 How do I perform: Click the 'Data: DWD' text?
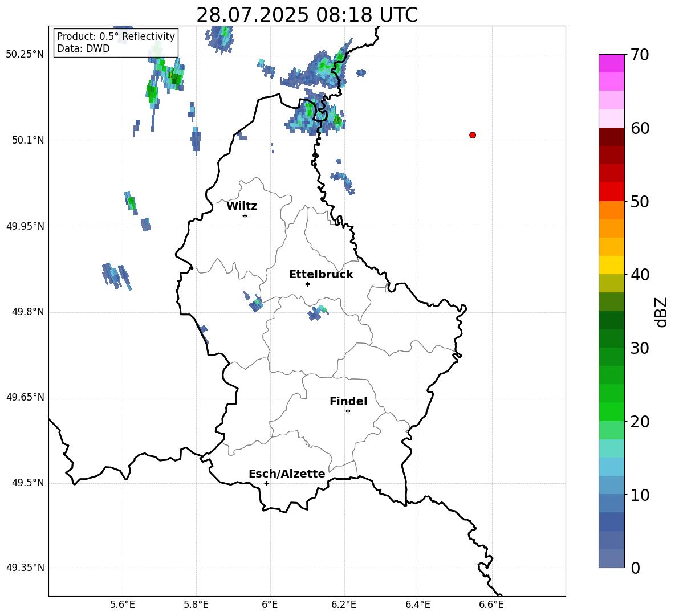point(83,48)
